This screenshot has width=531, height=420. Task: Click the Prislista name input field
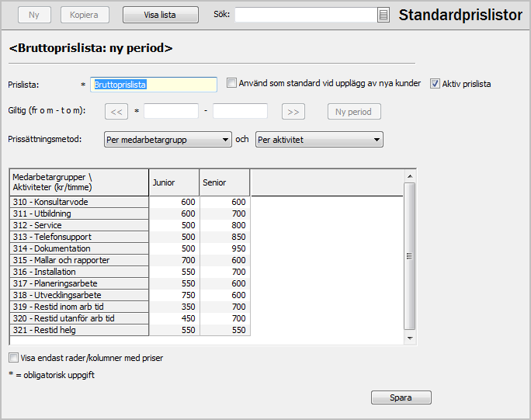pyautogui.click(x=154, y=85)
